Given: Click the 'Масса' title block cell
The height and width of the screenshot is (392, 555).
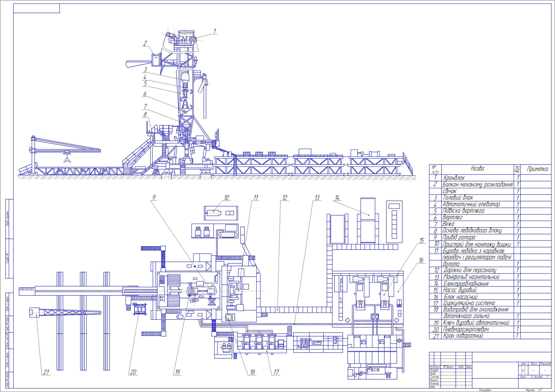Looking at the screenshot, I should [534, 364].
